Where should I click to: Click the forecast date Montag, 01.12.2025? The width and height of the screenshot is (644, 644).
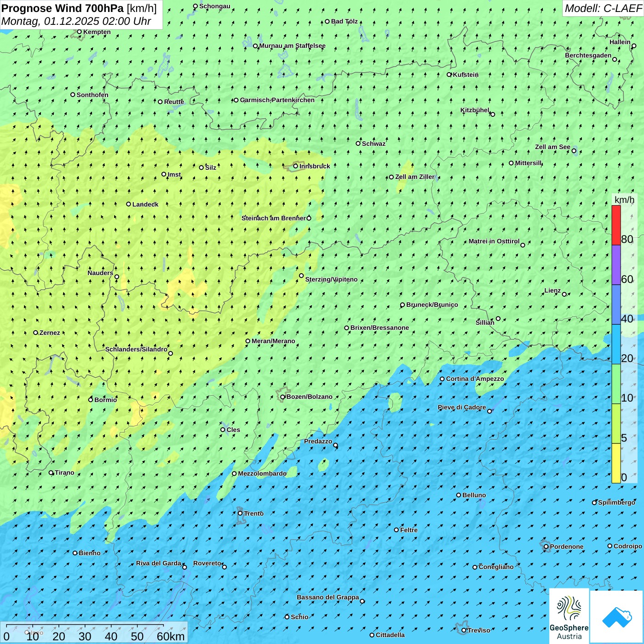(x=76, y=21)
